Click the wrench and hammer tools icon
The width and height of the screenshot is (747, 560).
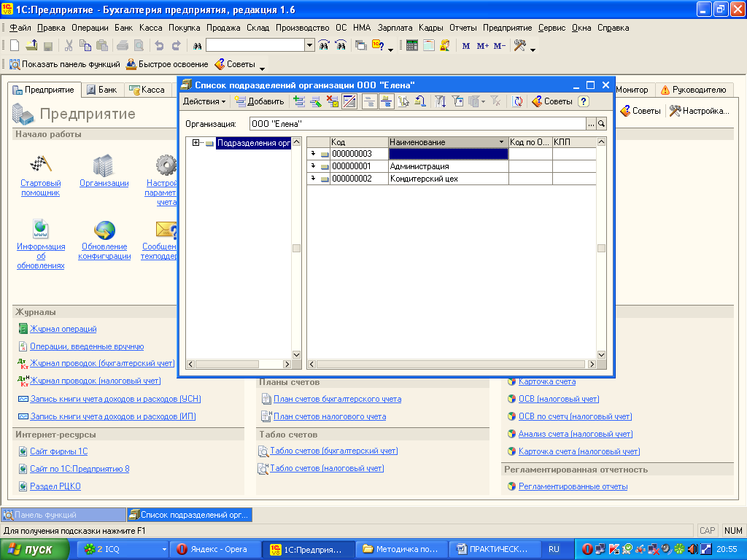(x=519, y=46)
